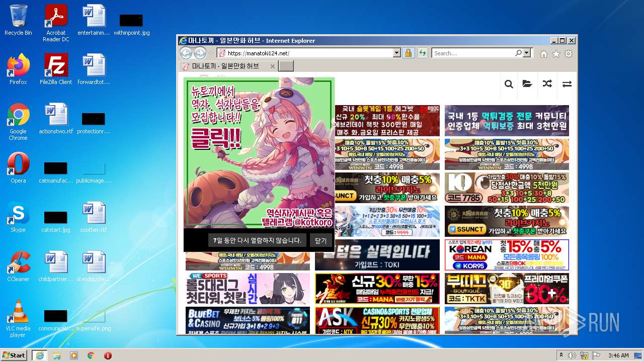Click the search magnifier on the website header
Image resolution: width=644 pixels, height=362 pixels.
[509, 84]
